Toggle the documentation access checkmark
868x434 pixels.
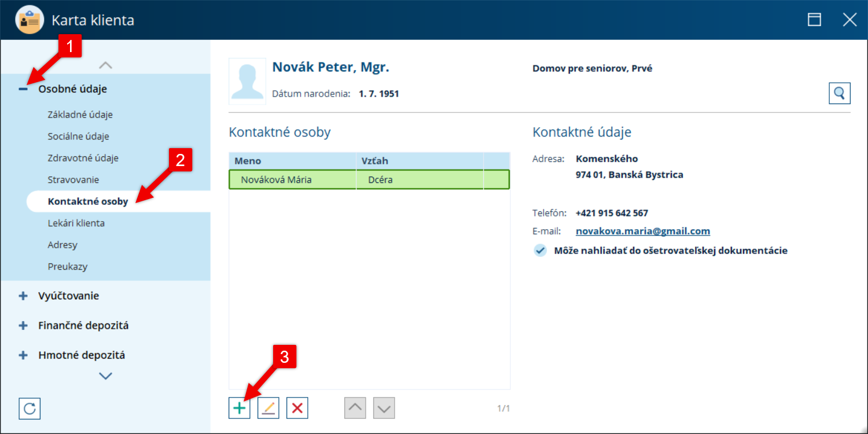click(x=540, y=251)
